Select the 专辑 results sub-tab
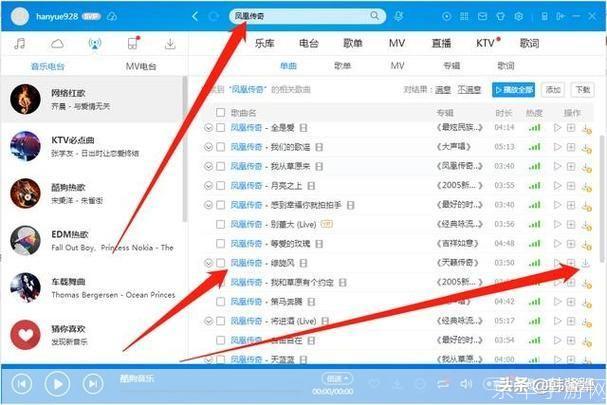Viewport: 607px width, 405px height. point(451,66)
